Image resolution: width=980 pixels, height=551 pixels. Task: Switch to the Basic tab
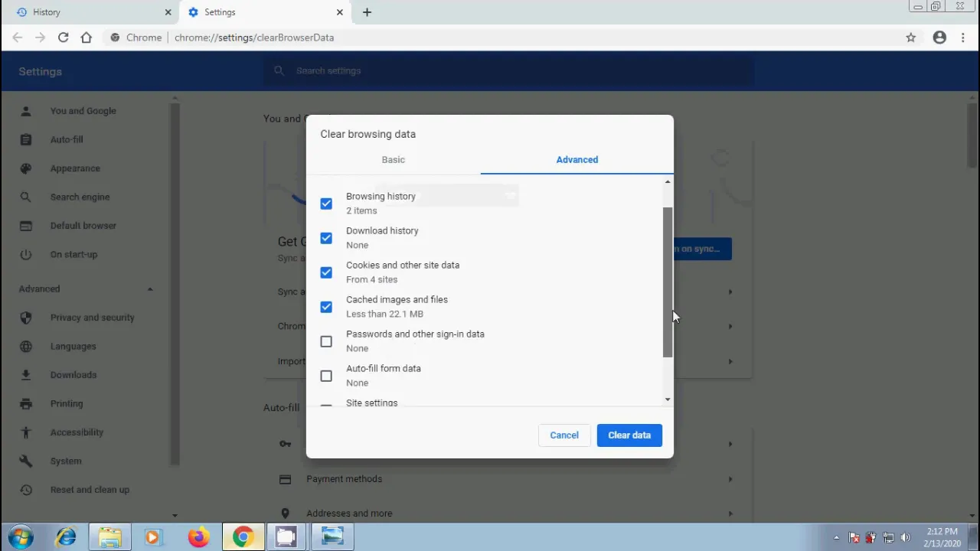[394, 159]
